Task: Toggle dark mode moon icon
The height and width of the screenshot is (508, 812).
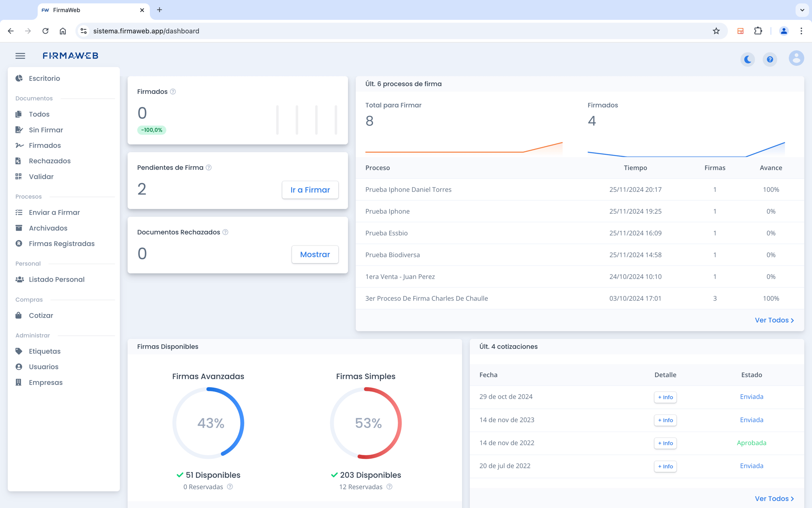Action: coord(747,59)
